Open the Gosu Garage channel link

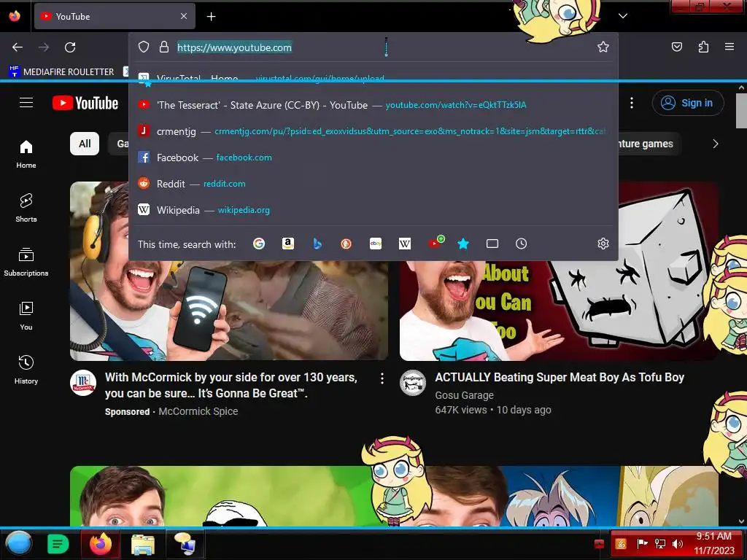[464, 395]
